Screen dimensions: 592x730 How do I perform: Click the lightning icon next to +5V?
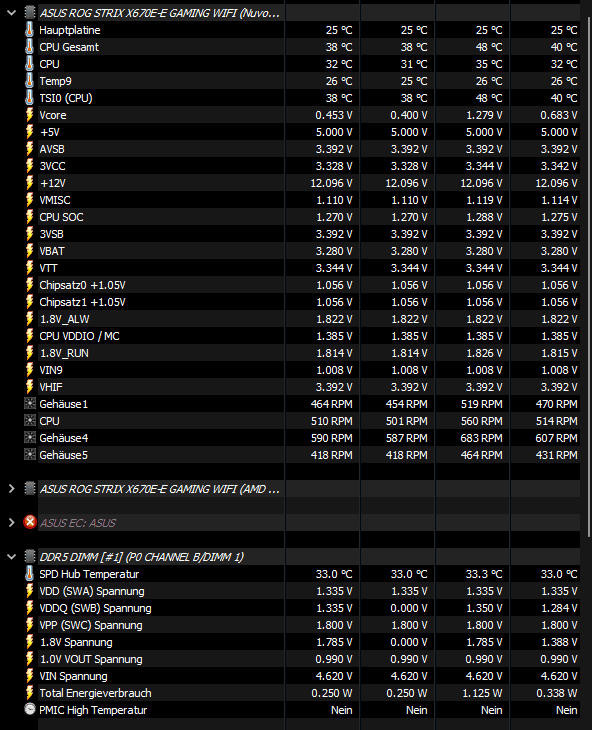[29, 132]
